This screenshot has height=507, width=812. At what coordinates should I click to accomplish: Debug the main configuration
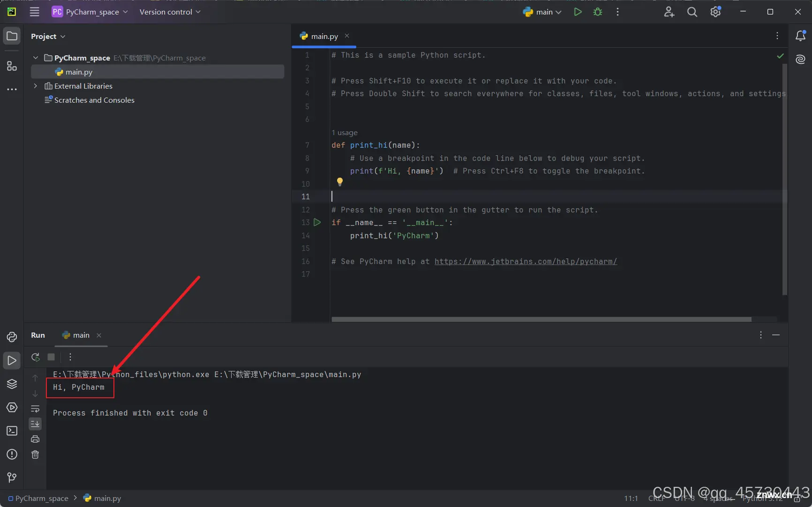(x=598, y=12)
